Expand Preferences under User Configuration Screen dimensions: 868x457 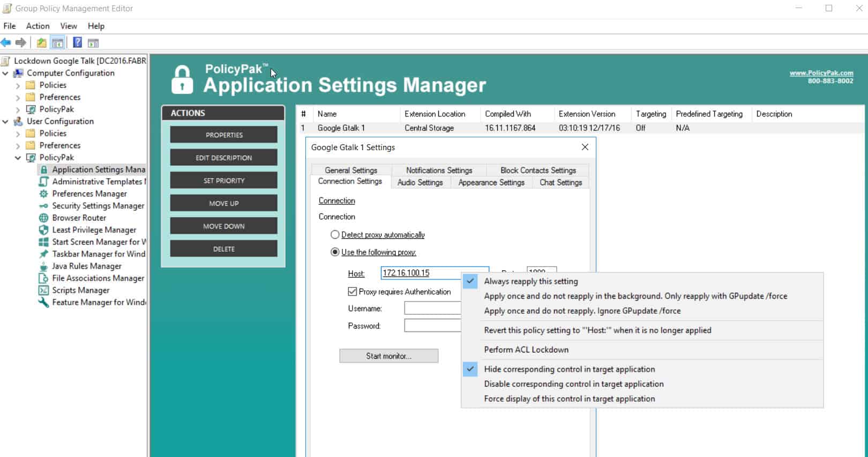click(x=18, y=145)
